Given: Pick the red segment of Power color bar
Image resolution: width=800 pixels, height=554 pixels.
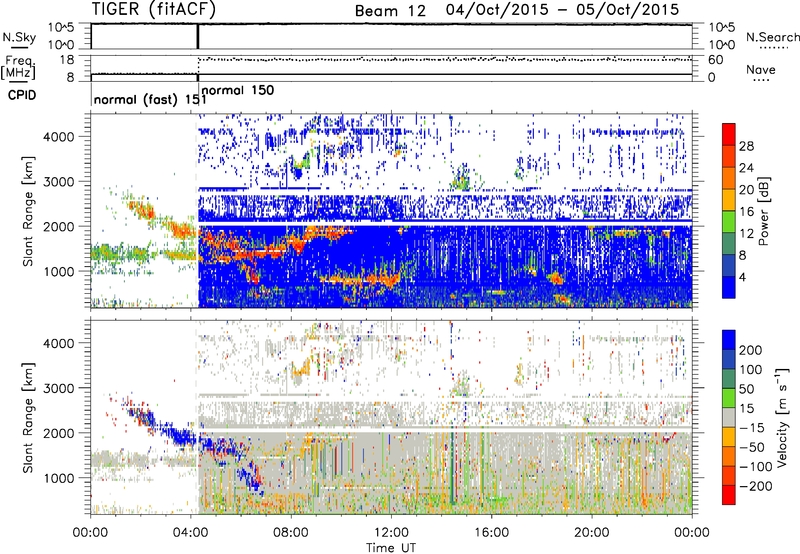Looking at the screenshot, I should [x=729, y=135].
